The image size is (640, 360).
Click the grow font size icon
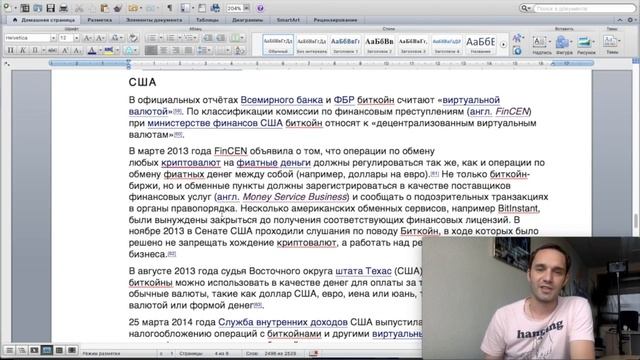(87, 38)
